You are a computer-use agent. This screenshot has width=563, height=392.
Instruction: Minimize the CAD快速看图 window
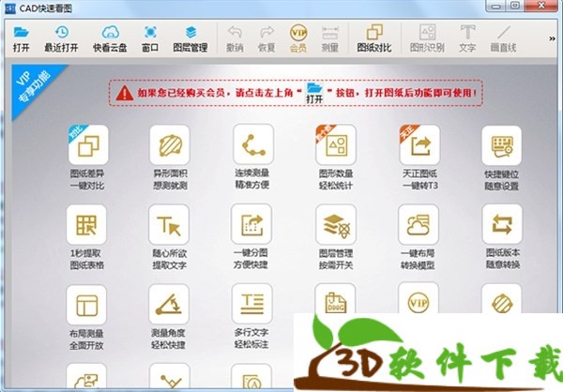pyautogui.click(x=496, y=6)
